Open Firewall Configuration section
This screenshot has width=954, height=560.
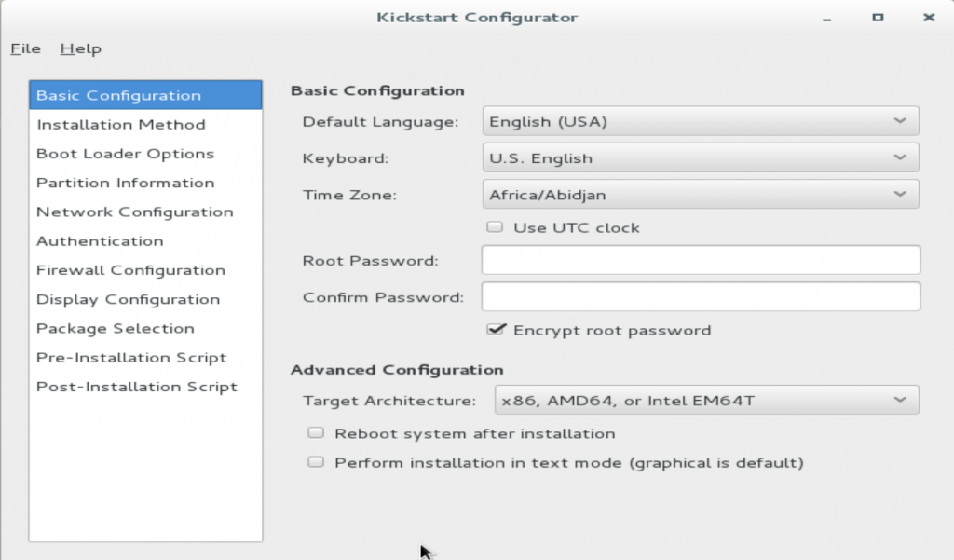point(145,270)
